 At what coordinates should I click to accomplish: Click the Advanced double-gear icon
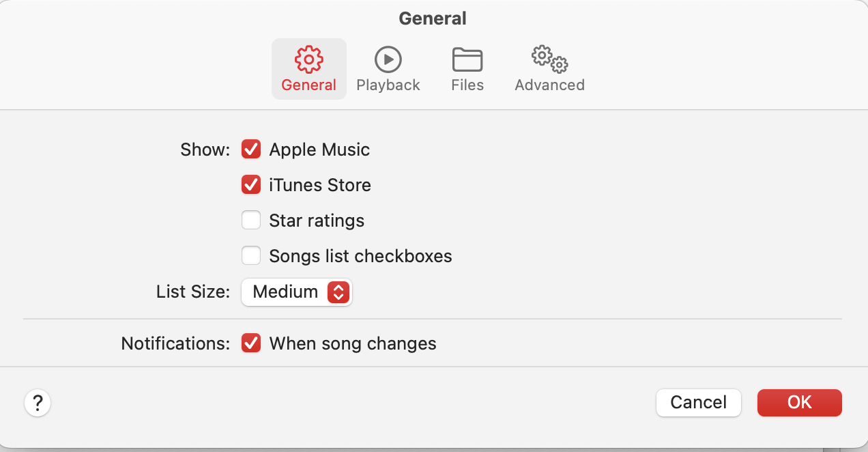click(549, 60)
